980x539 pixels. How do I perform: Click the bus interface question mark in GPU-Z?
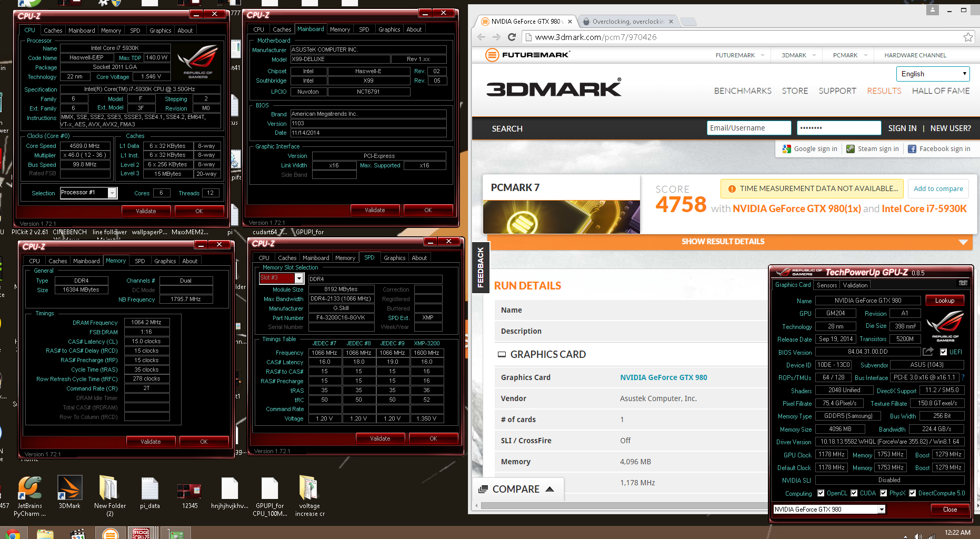[x=963, y=377]
